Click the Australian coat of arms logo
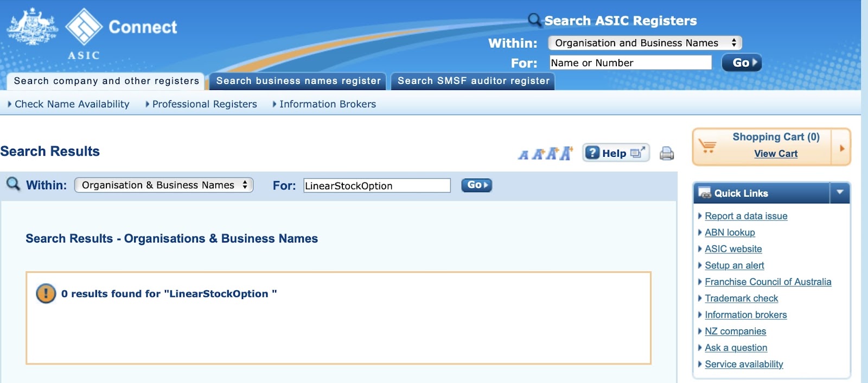 click(x=33, y=26)
